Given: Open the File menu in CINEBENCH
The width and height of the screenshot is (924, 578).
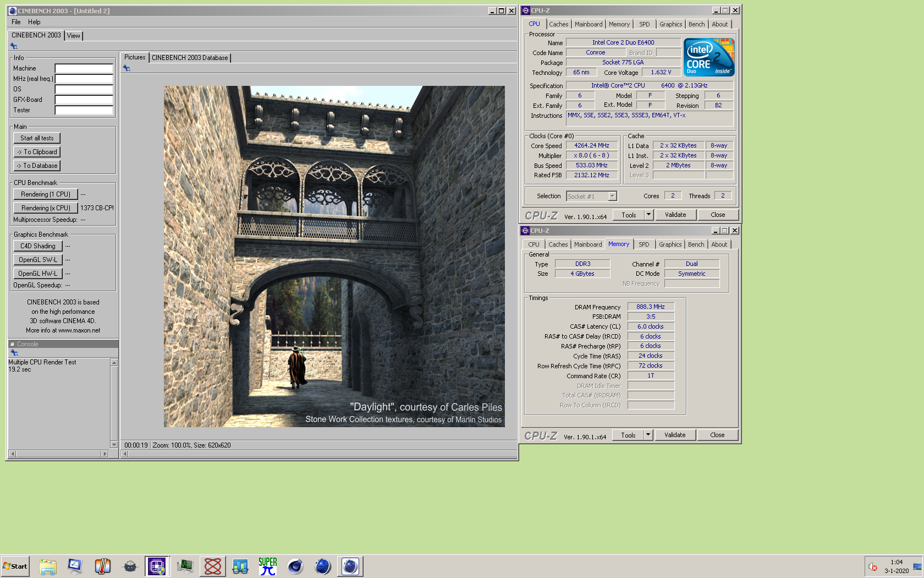Looking at the screenshot, I should pos(16,22).
